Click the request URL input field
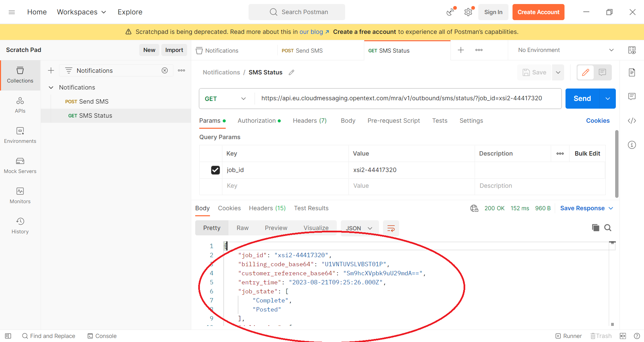Screen dimensions: 644x342 click(x=401, y=99)
